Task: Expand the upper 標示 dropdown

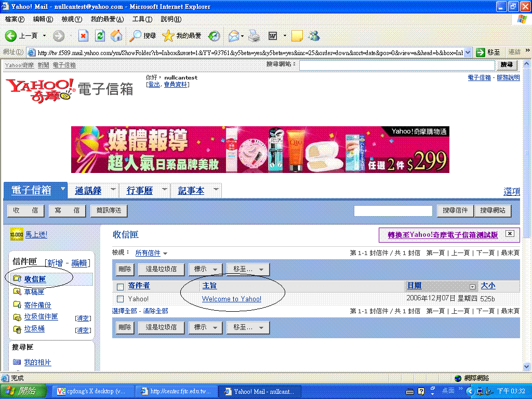Action: point(206,269)
